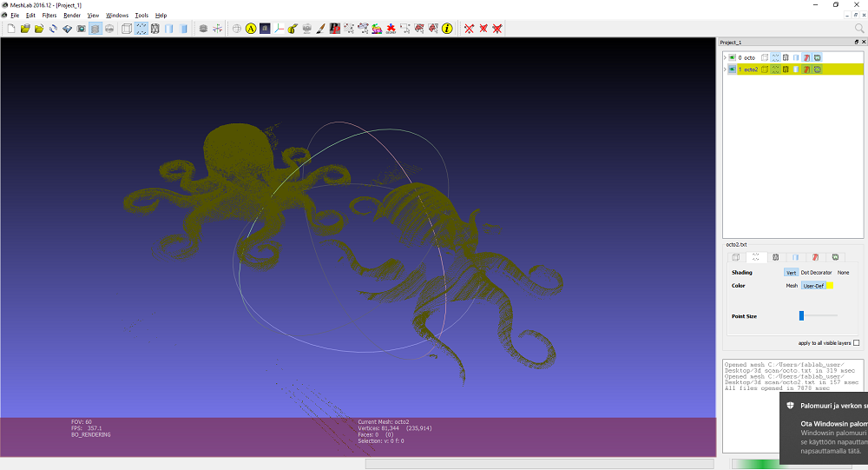Screen dimensions: 868x470
Task: Open the Edit menu
Action: point(31,16)
